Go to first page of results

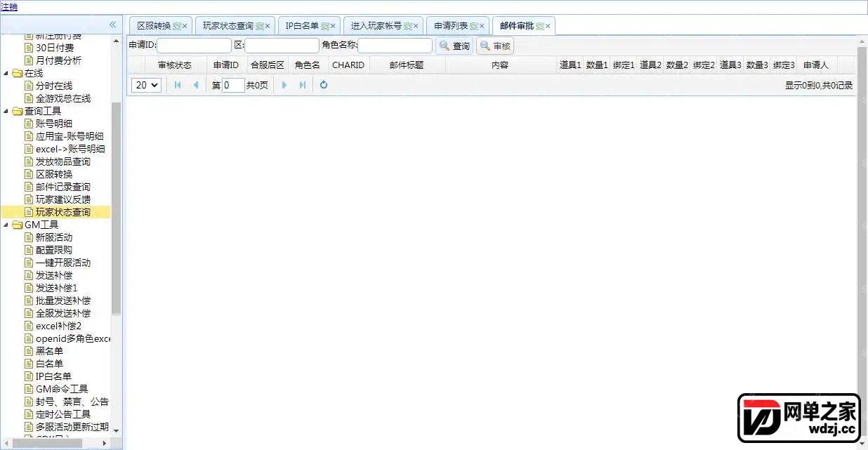click(x=178, y=85)
